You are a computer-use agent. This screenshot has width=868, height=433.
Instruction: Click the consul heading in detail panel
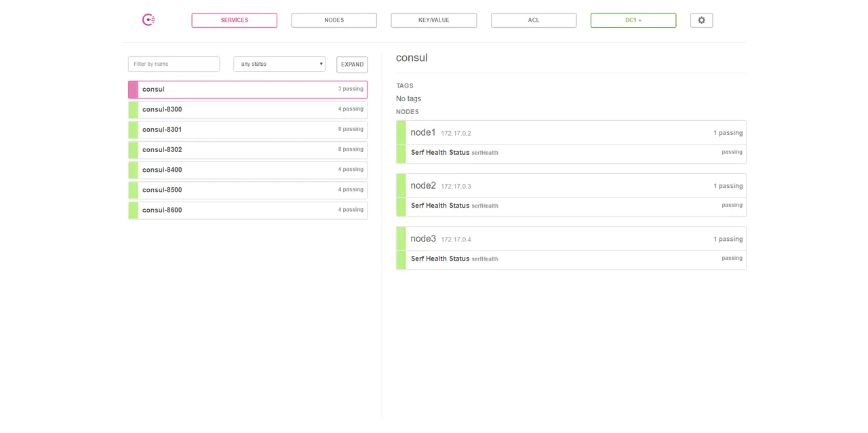[412, 58]
